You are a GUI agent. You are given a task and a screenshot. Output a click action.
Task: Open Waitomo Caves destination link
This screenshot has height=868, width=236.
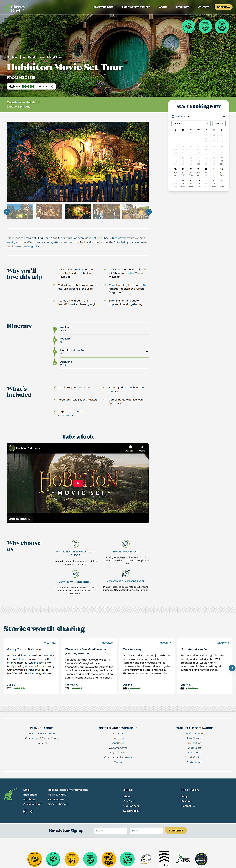tap(118, 747)
